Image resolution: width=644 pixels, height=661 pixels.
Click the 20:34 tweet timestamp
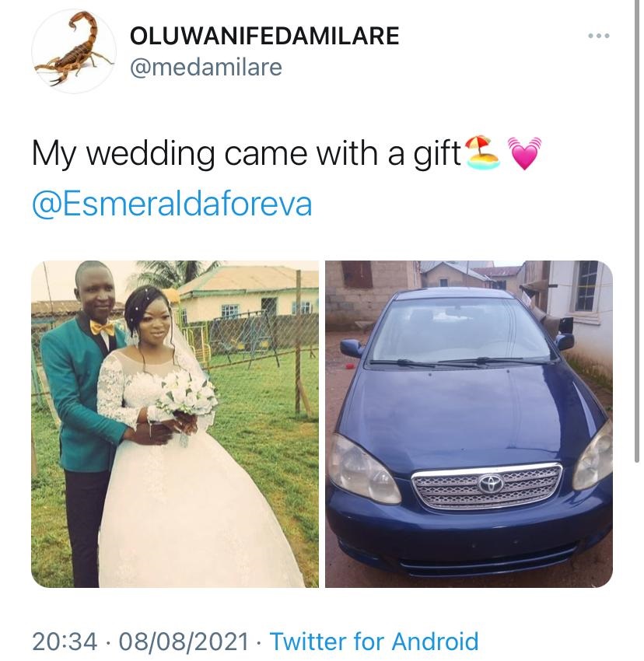coord(65,642)
